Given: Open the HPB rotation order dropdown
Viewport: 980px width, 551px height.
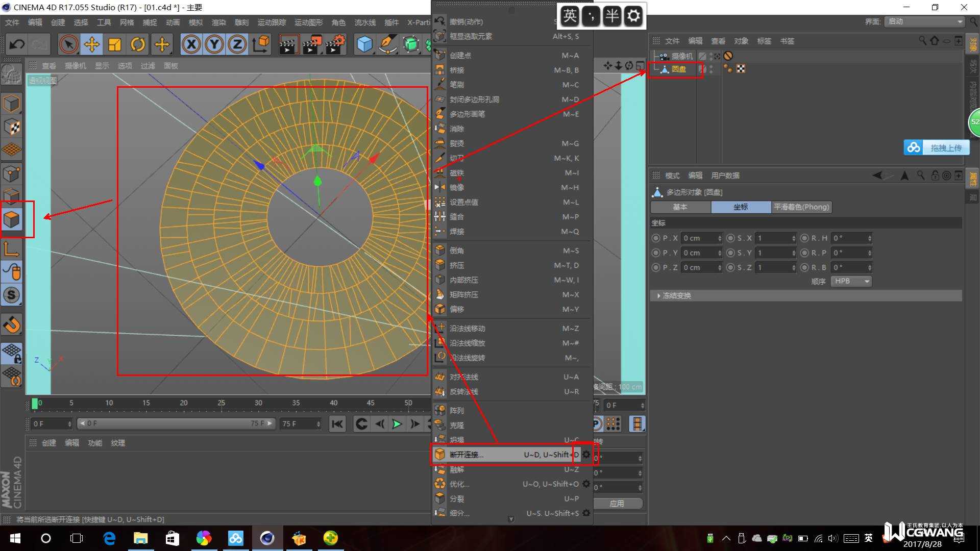Looking at the screenshot, I should coord(851,281).
